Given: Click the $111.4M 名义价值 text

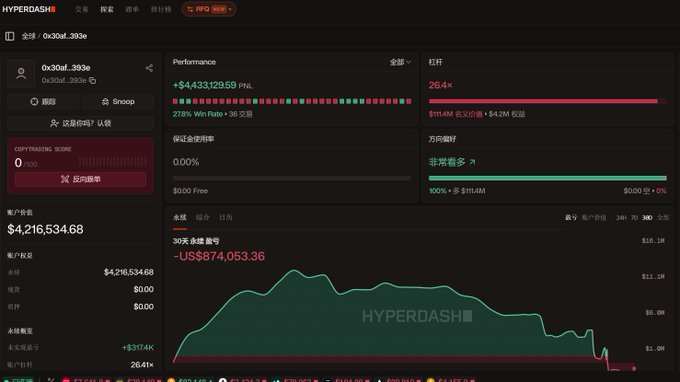Looking at the screenshot, I should tap(455, 114).
